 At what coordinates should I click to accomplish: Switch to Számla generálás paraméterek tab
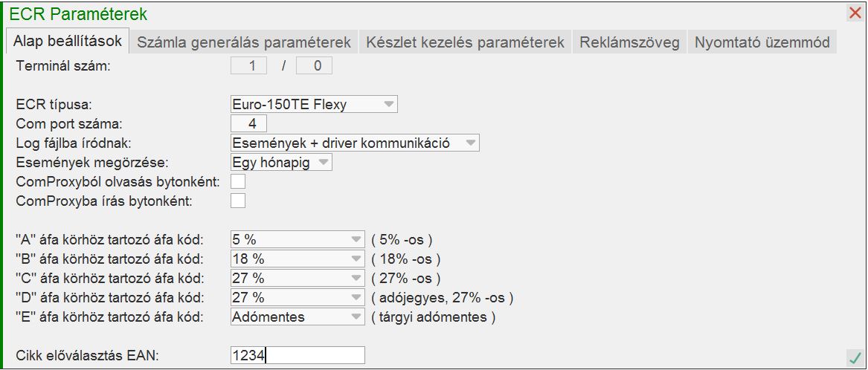point(244,42)
